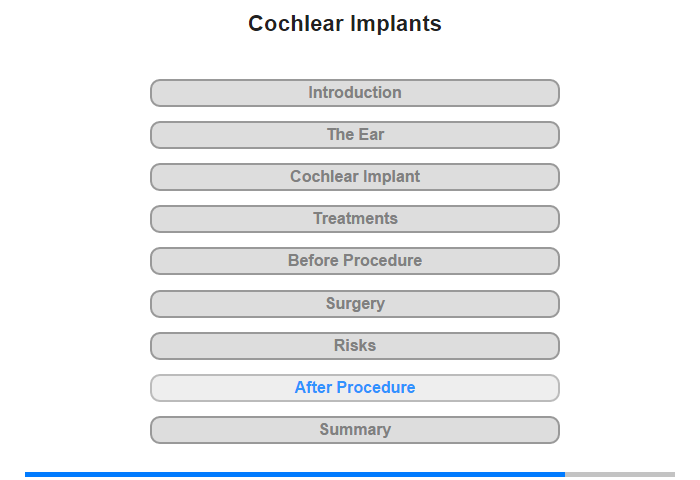Screen dimensions: 700x480
Task: Choose Treatments from the chapter list
Action: tap(354, 219)
